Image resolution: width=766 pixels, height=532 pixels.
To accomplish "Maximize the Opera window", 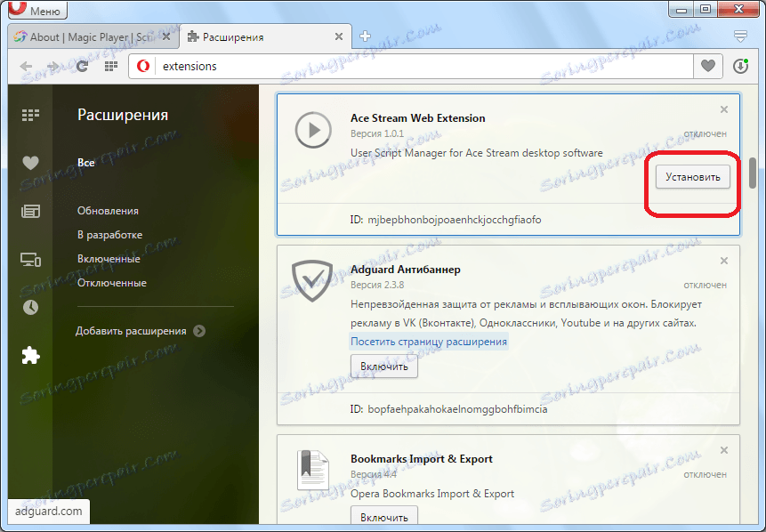I will [x=706, y=9].
